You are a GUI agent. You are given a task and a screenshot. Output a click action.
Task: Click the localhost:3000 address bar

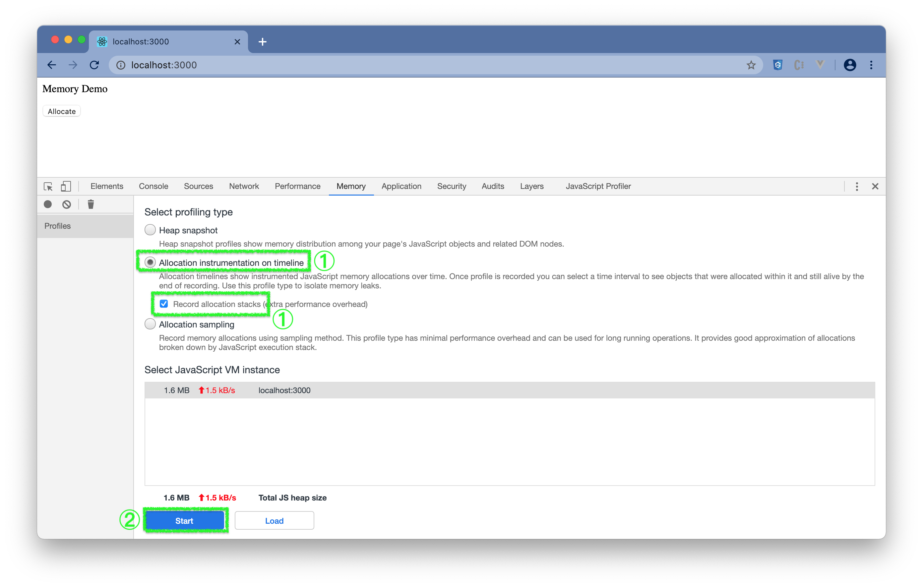422,65
